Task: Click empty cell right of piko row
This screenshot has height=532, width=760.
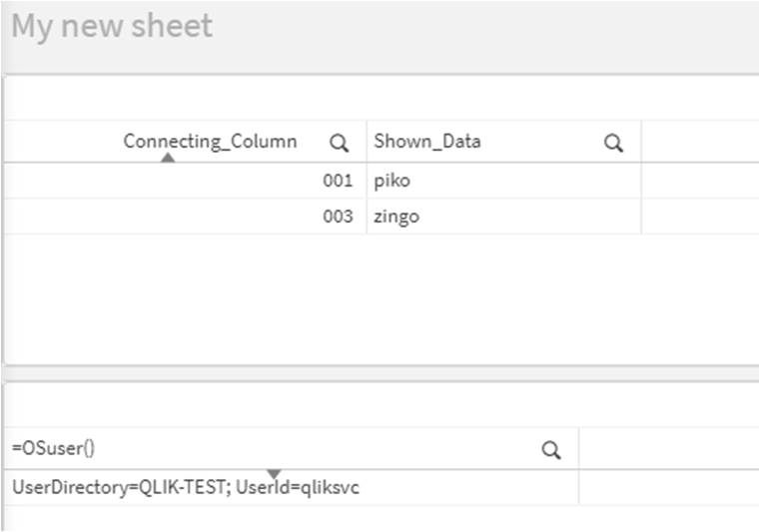Action: [x=700, y=181]
